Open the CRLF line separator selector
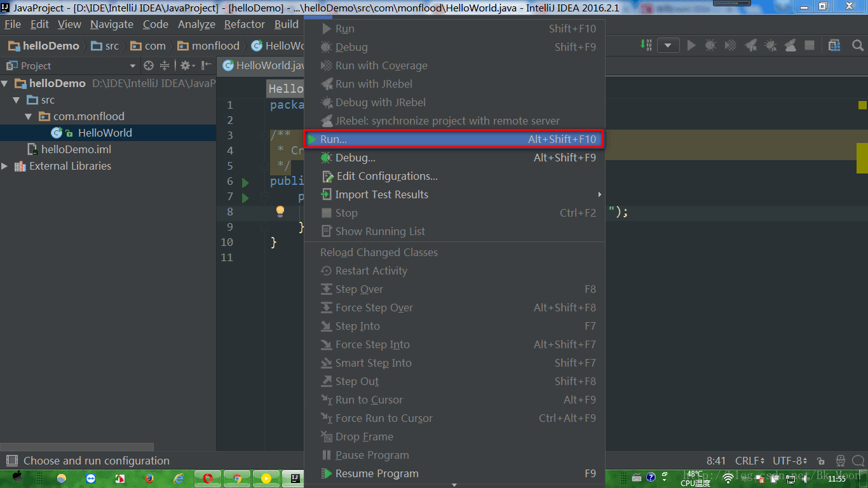 coord(751,461)
